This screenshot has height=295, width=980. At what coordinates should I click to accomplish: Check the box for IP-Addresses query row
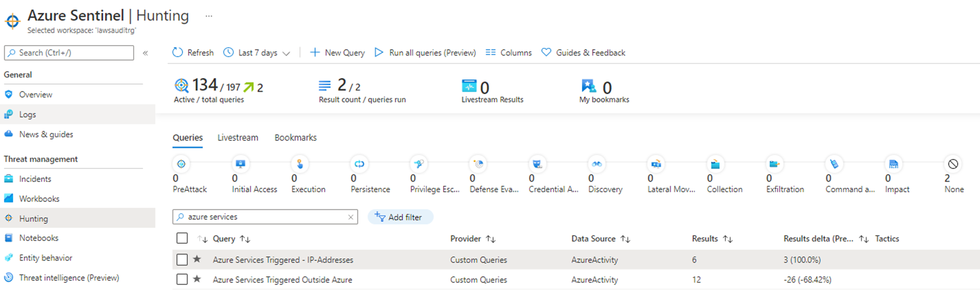tap(182, 259)
